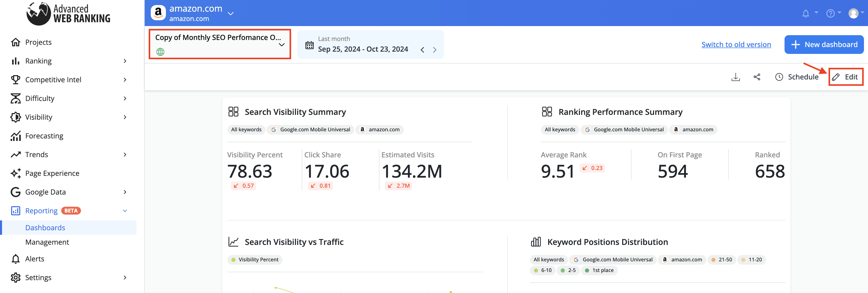Open the amazon.com project switcher dropdown
The image size is (868, 293).
(x=230, y=13)
